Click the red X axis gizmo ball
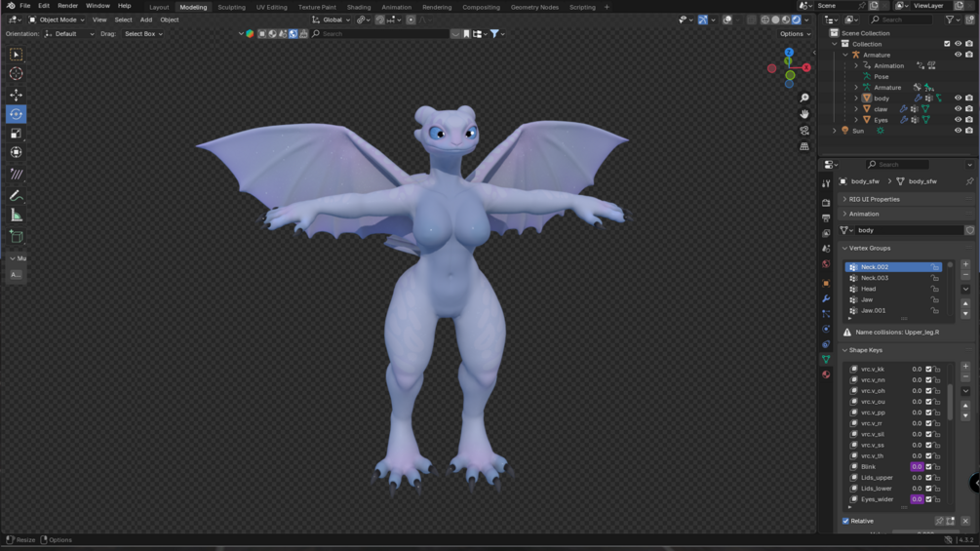 tap(806, 67)
